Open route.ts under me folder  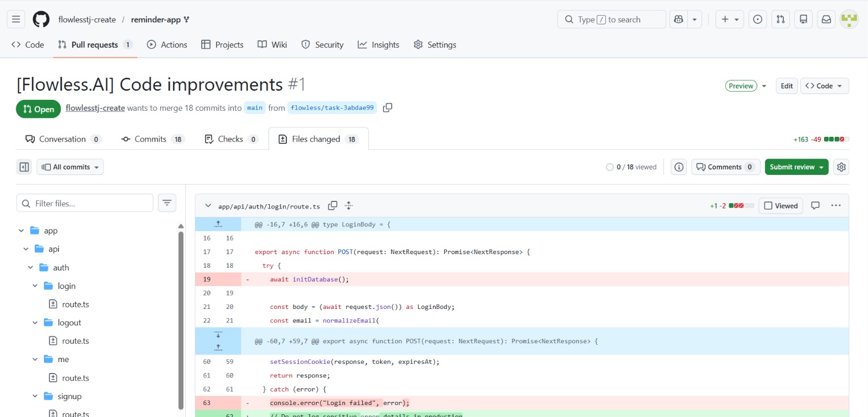coord(75,378)
